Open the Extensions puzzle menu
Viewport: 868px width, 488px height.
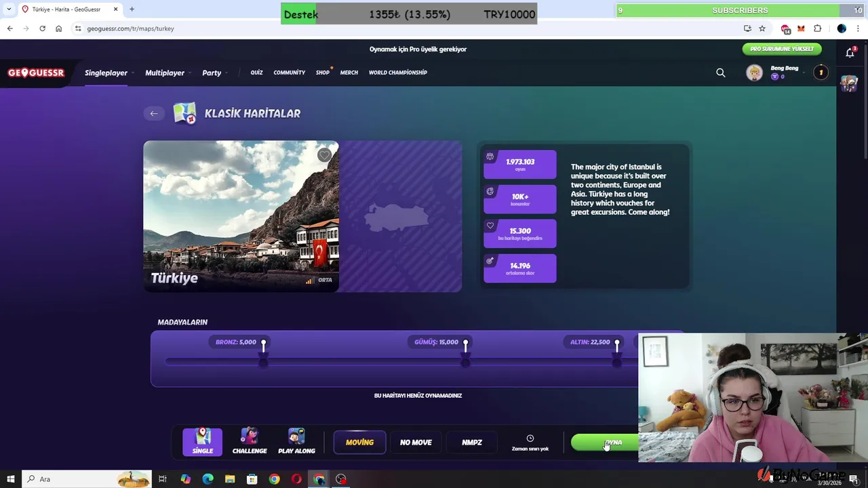(817, 28)
